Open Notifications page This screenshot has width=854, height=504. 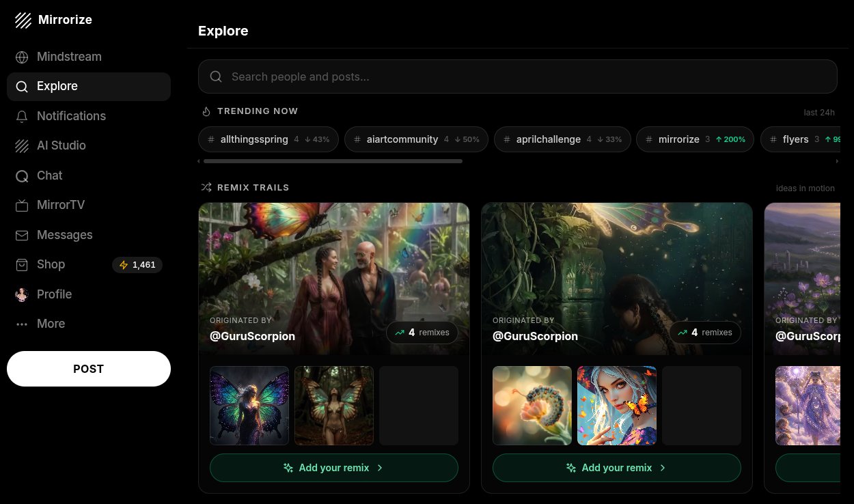pos(89,116)
